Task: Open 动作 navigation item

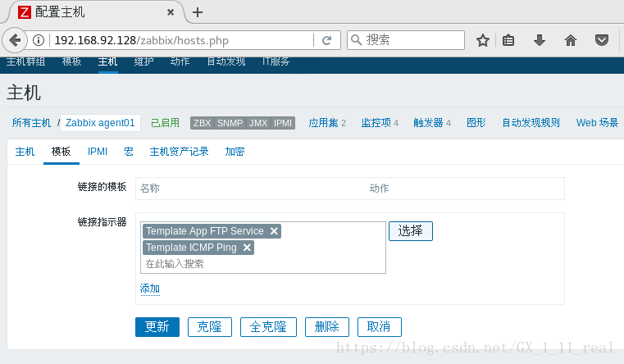Action: coord(180,61)
